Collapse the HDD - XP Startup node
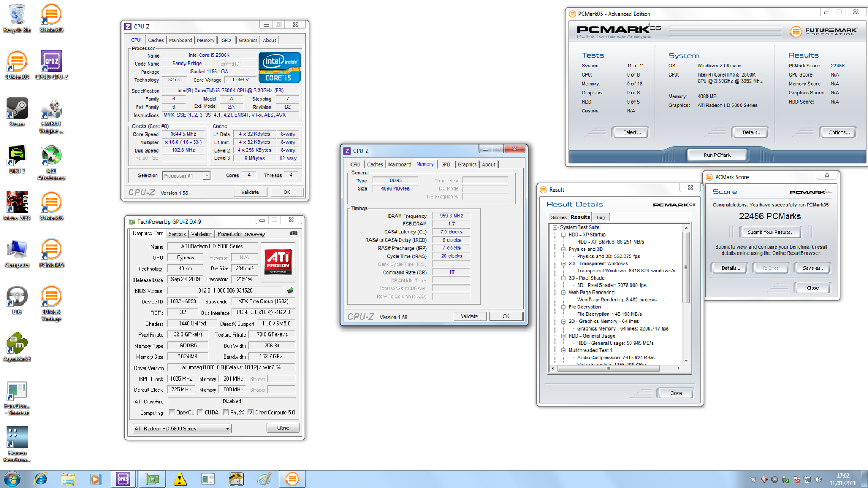 pos(564,235)
